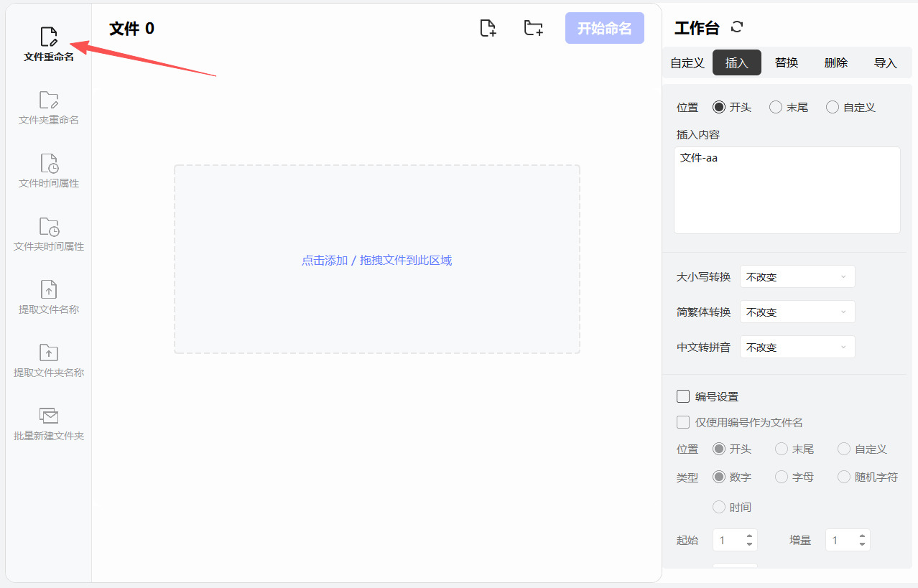Select 末尾 insert position radio
Viewport: 918px width, 588px height.
pos(776,107)
